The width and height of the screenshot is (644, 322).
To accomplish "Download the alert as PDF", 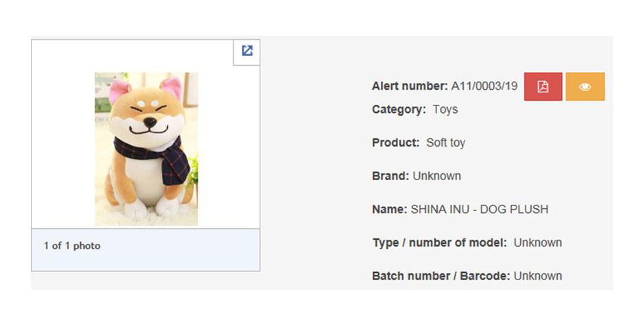I will point(543,87).
